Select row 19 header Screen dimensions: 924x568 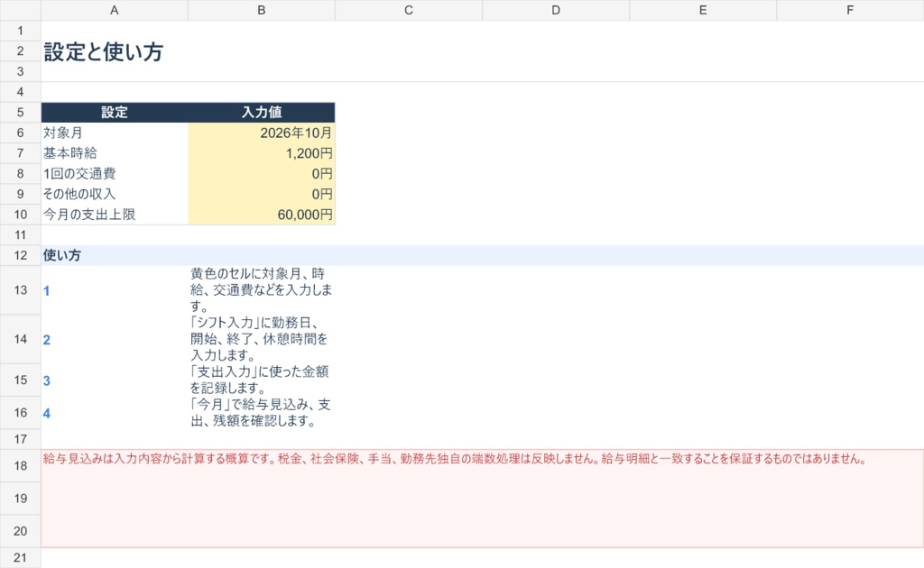click(x=20, y=499)
